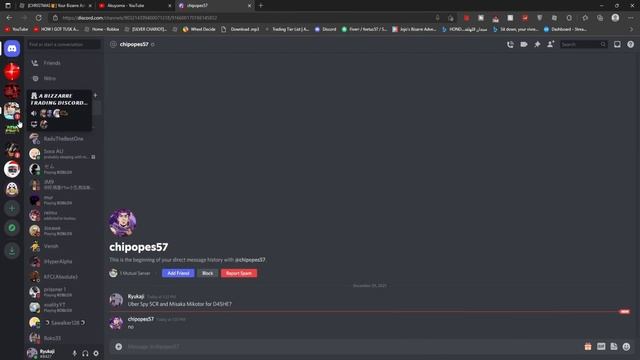Open the penguin server icon
Viewport: 640px width, 360px height.
[12, 189]
